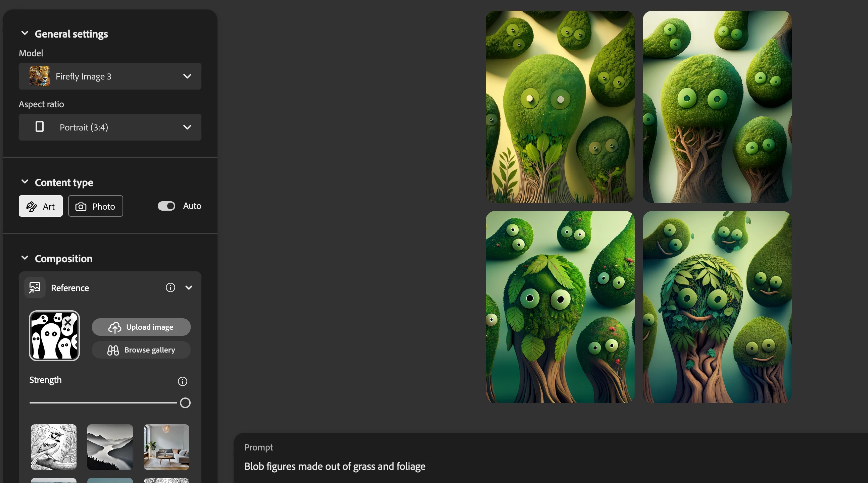Open Reference info tooltip icon
868x483 pixels.
pyautogui.click(x=170, y=288)
